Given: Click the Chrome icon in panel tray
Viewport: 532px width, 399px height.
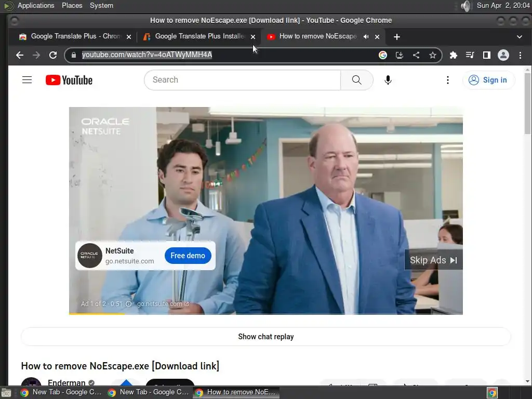Looking at the screenshot, I should pyautogui.click(x=493, y=393).
